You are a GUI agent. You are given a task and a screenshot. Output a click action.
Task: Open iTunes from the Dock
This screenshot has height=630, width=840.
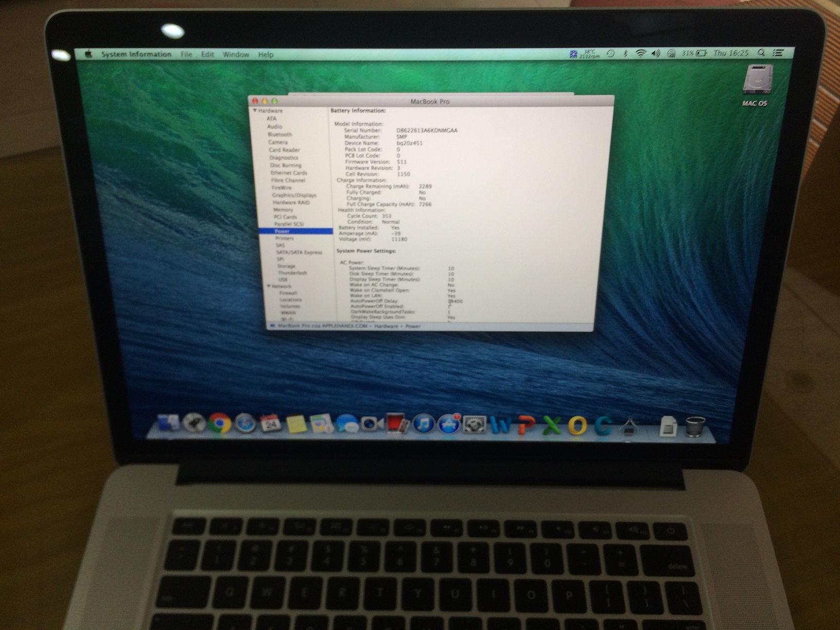point(423,424)
